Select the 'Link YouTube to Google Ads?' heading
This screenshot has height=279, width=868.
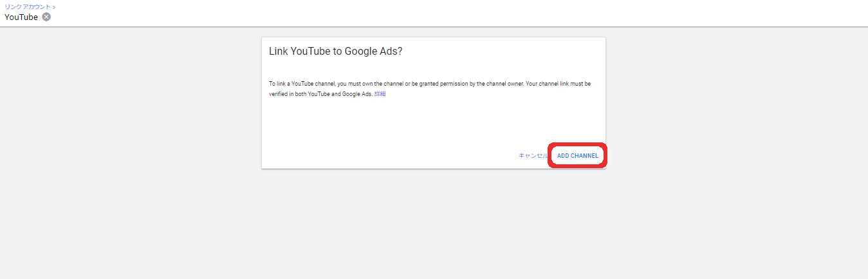[x=335, y=52]
